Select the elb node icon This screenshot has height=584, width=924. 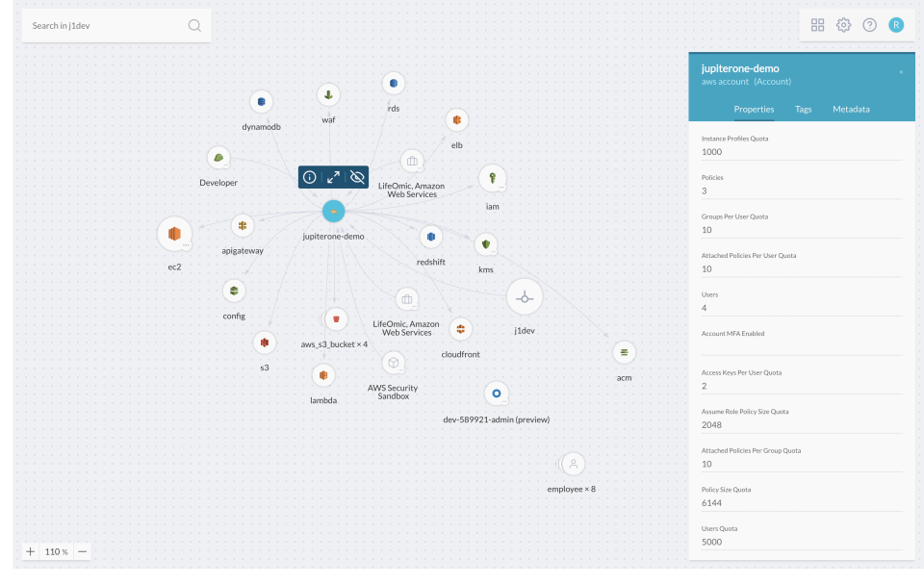tap(456, 120)
